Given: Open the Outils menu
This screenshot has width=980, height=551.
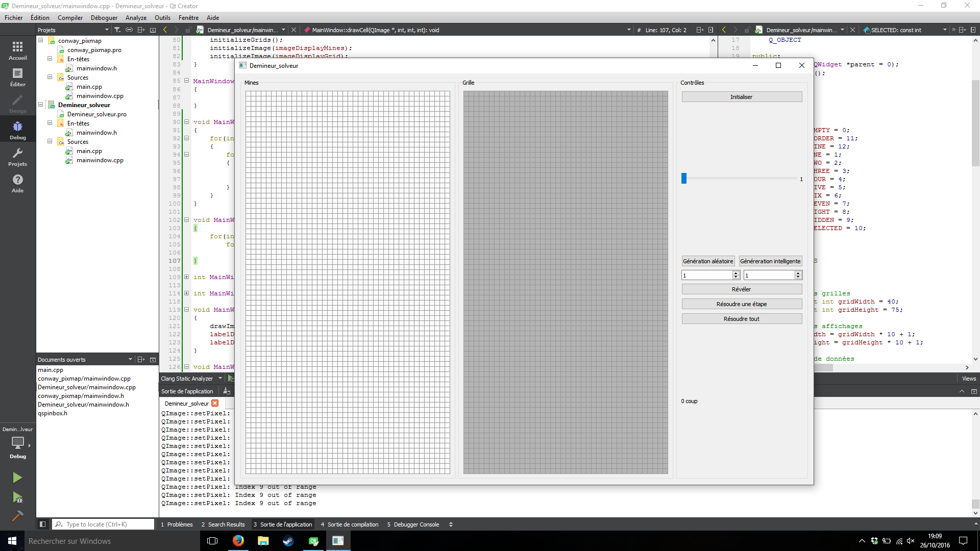Looking at the screenshot, I should click(x=162, y=17).
